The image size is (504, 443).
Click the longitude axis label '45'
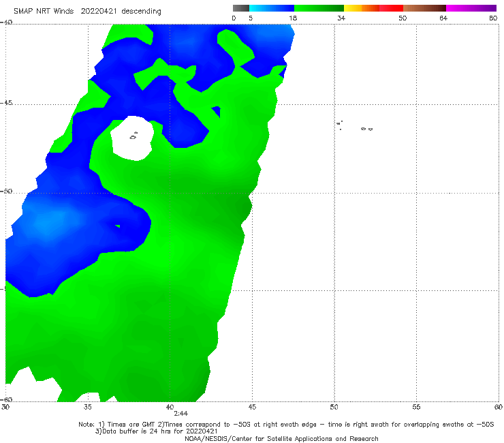(x=252, y=407)
